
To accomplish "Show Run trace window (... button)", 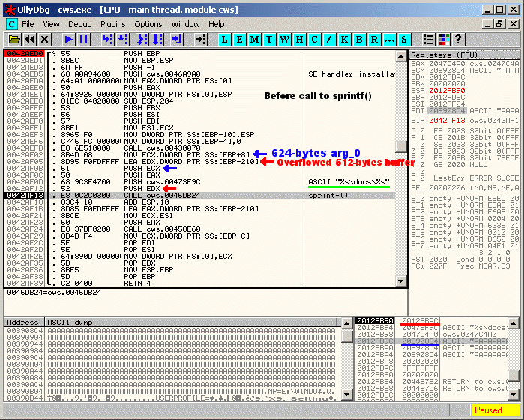I will click(x=389, y=40).
